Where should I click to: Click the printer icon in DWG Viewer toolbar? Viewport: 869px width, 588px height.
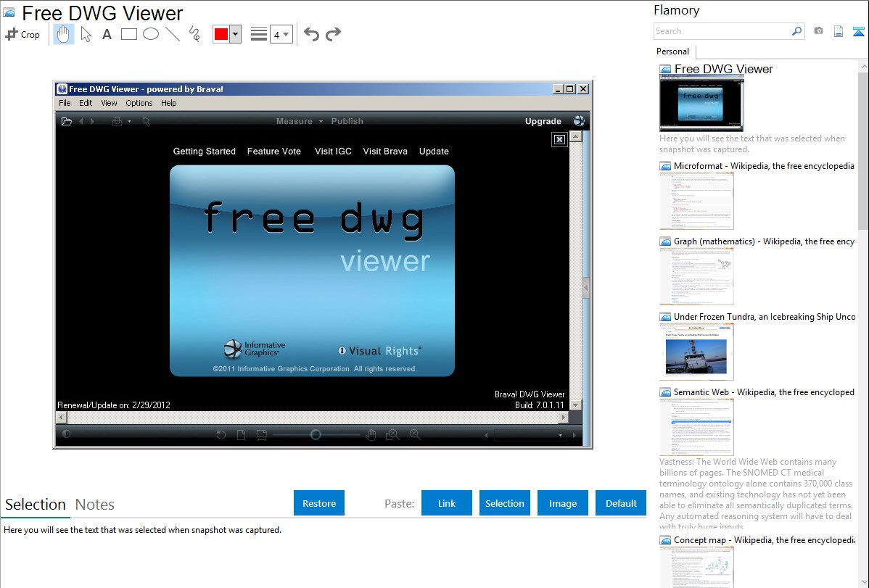click(x=117, y=121)
